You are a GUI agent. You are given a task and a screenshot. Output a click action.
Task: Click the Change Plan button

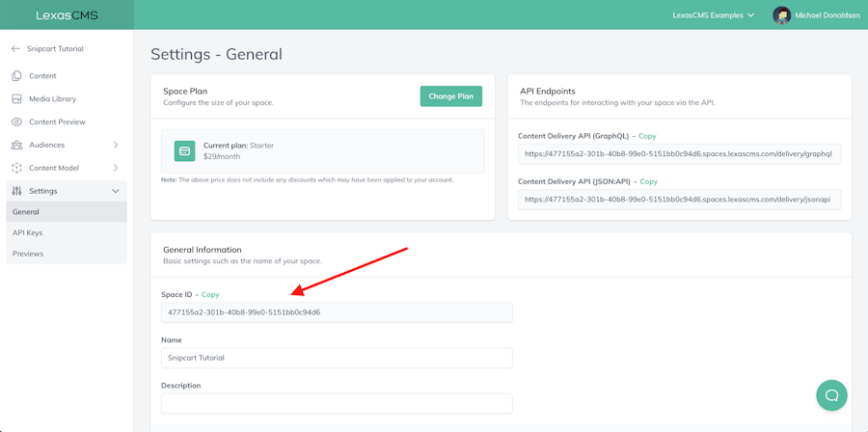pos(451,96)
